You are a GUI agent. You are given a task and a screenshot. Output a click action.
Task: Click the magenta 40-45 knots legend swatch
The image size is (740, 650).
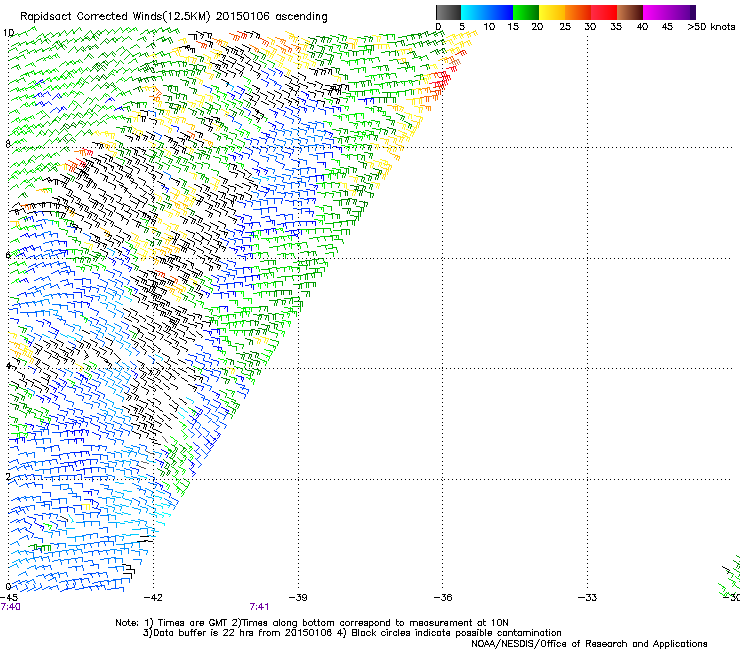(x=656, y=12)
